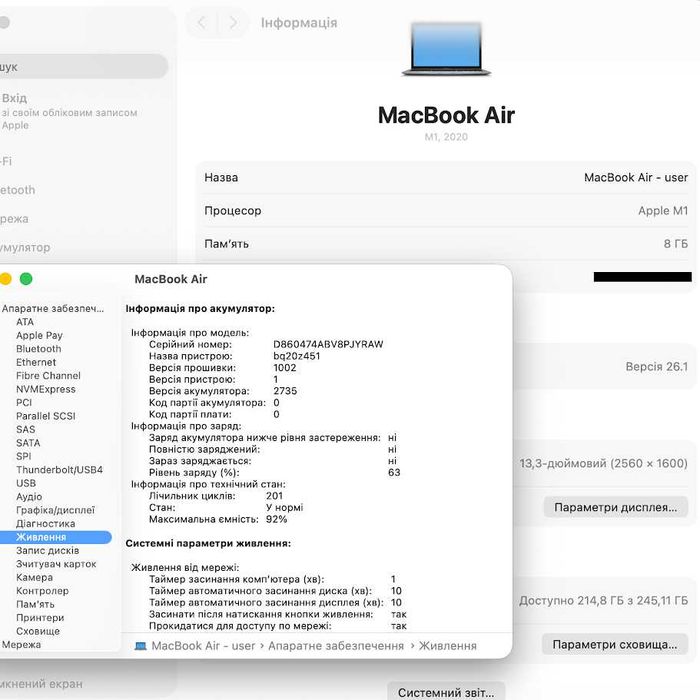This screenshot has height=700, width=700.
Task: Click the search field in Settings sidebar
Action: [83, 67]
